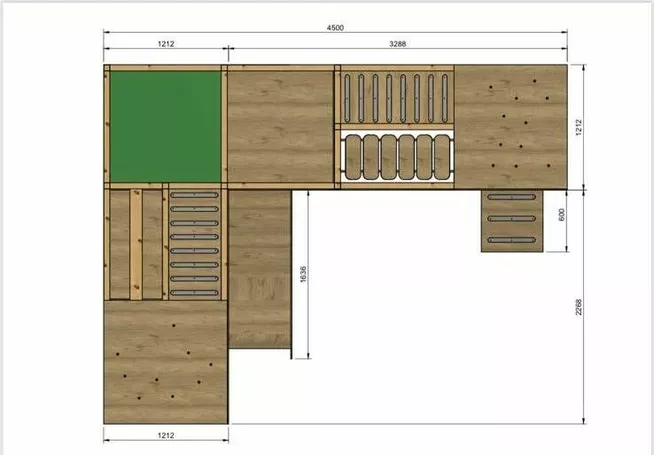Select the 1212 dimension above the green panel

(165, 44)
